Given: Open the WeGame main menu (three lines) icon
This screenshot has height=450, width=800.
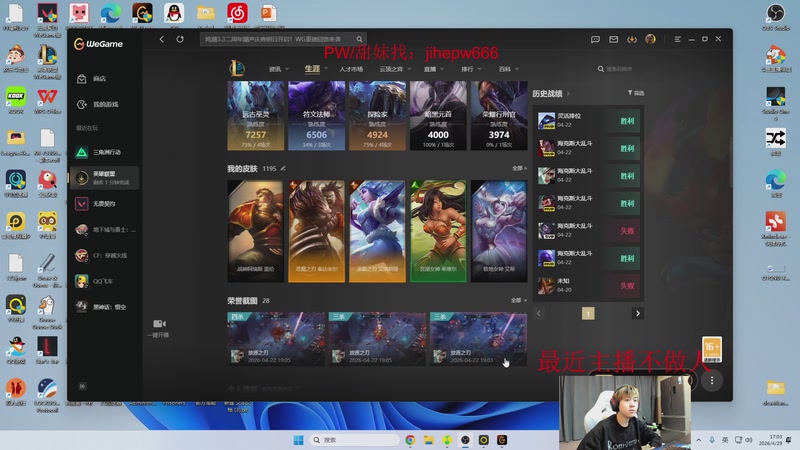Looking at the screenshot, I should (678, 39).
